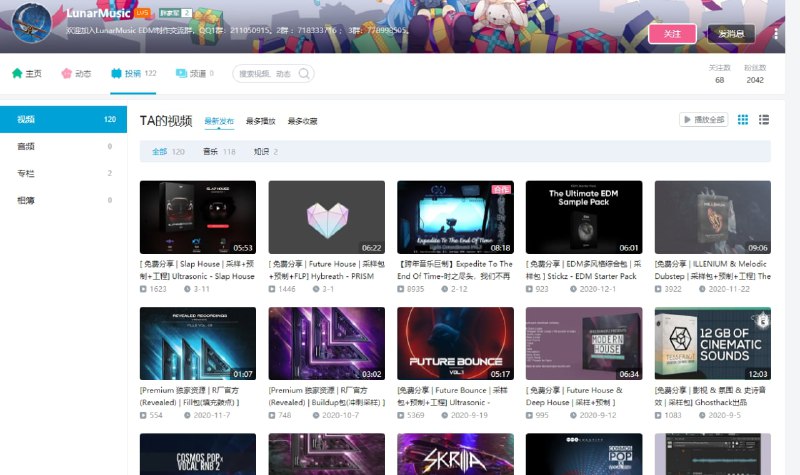Sort videos by 最新发布
The image size is (800, 475).
[219, 121]
